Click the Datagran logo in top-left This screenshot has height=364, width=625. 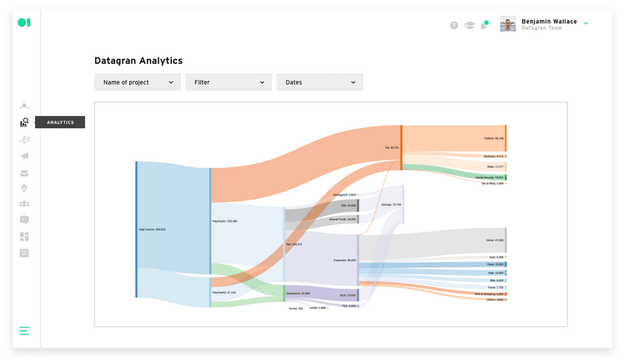coord(24,23)
